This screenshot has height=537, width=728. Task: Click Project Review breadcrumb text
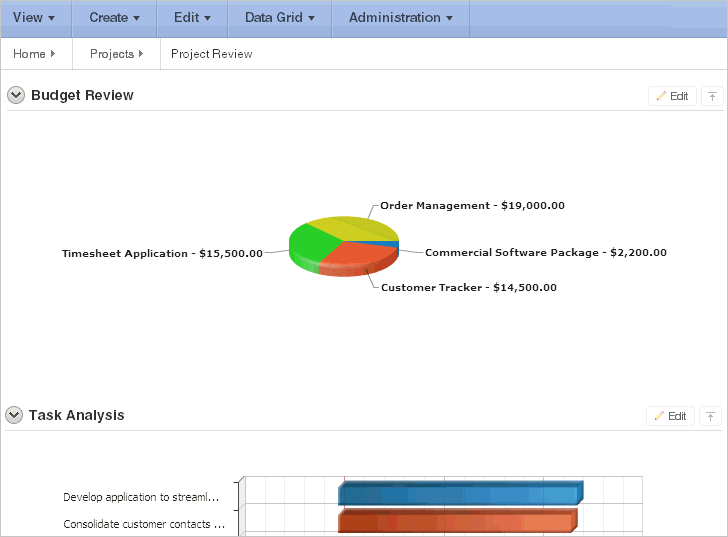point(212,54)
